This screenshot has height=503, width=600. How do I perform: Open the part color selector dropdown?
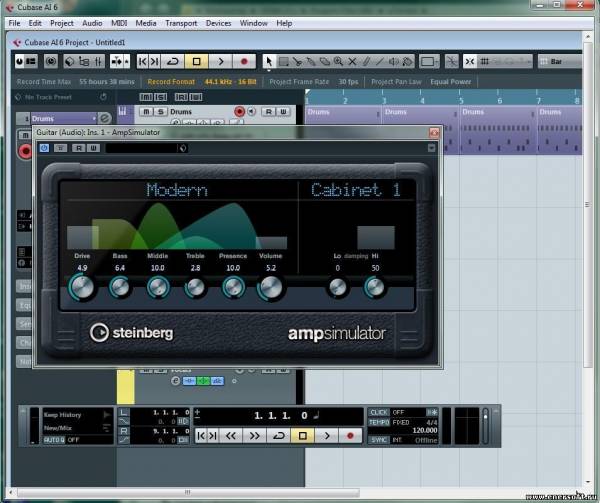click(x=429, y=61)
